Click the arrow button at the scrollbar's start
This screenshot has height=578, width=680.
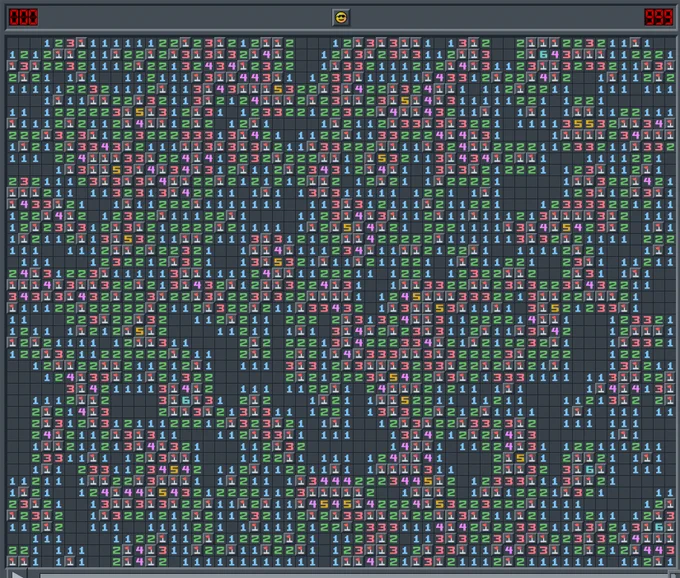click(16, 575)
